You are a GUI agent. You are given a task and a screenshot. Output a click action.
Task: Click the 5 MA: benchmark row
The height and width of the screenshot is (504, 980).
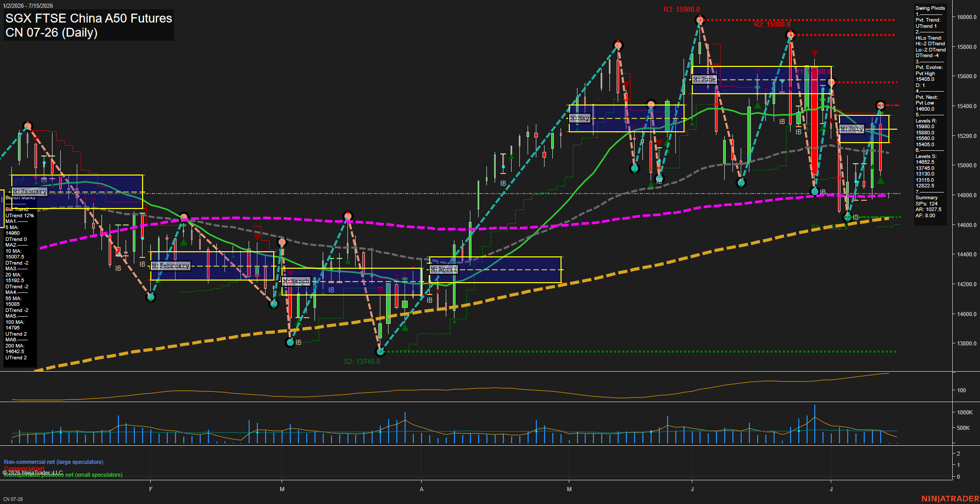click(12, 228)
